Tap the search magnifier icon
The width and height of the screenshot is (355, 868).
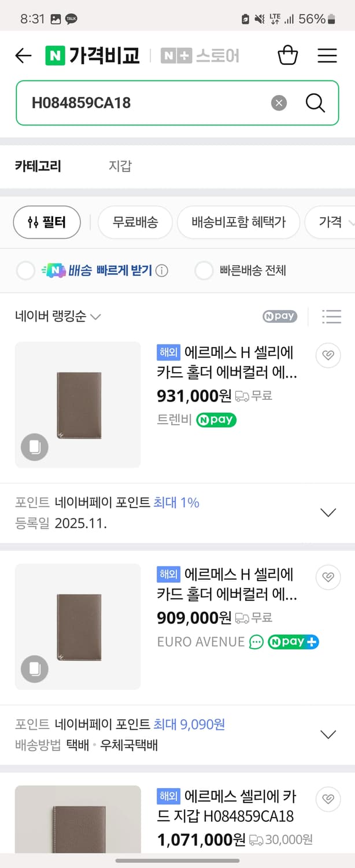315,102
